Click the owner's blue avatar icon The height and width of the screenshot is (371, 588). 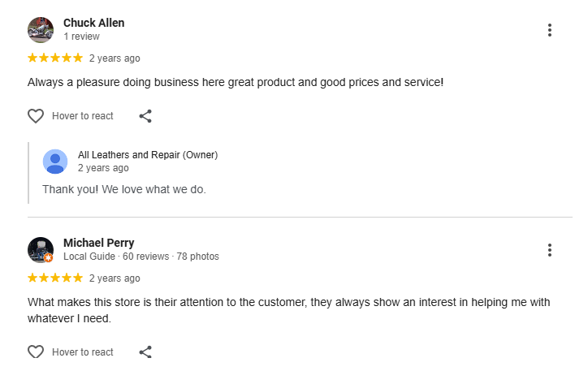(x=55, y=162)
